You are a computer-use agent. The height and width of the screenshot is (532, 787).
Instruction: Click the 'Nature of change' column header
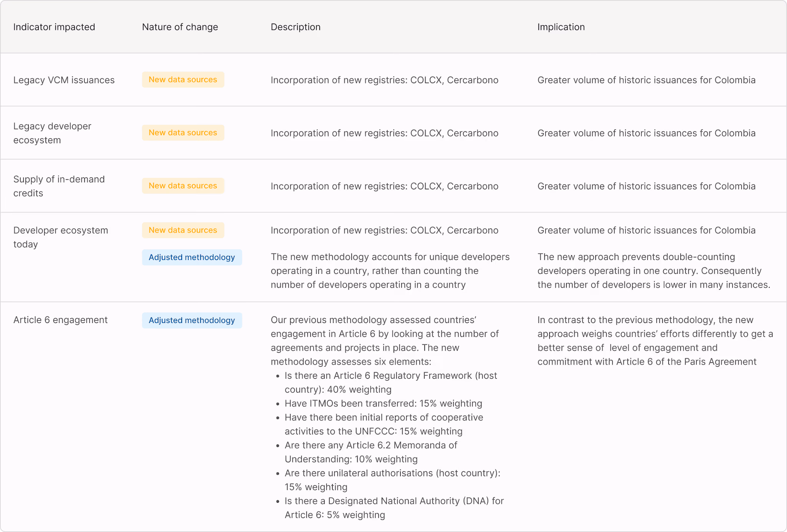click(x=180, y=27)
